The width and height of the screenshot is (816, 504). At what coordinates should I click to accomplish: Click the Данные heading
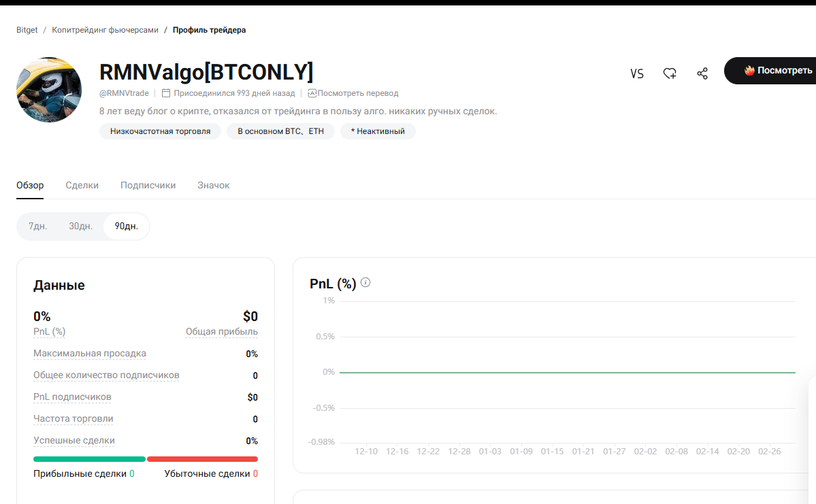pyautogui.click(x=59, y=285)
